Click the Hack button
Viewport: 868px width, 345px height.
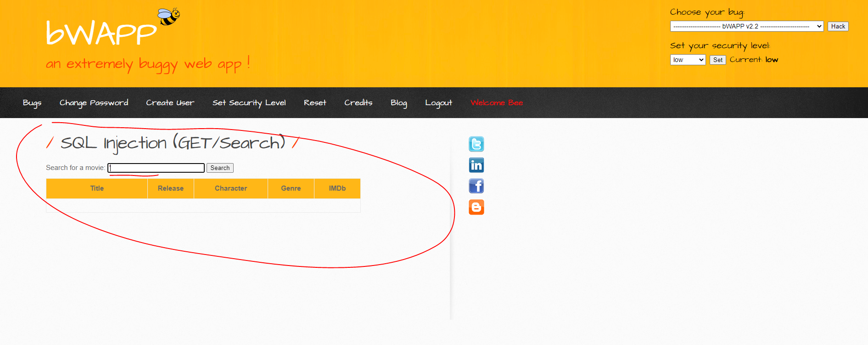click(838, 26)
